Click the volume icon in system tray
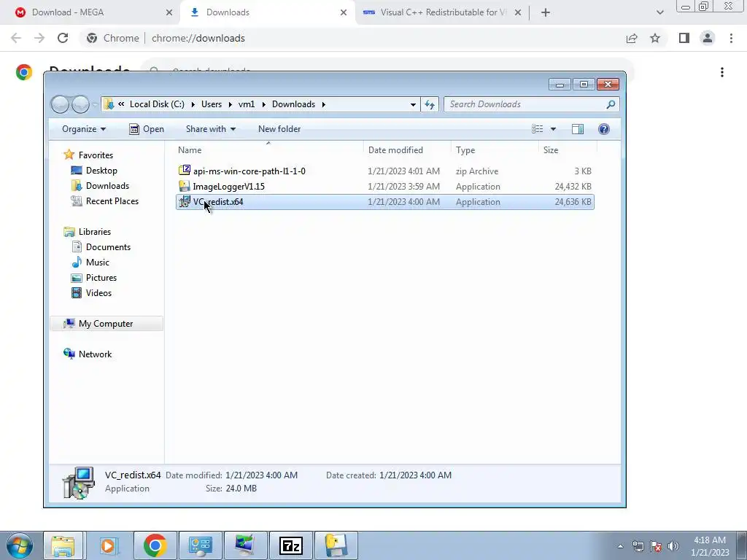 click(673, 546)
